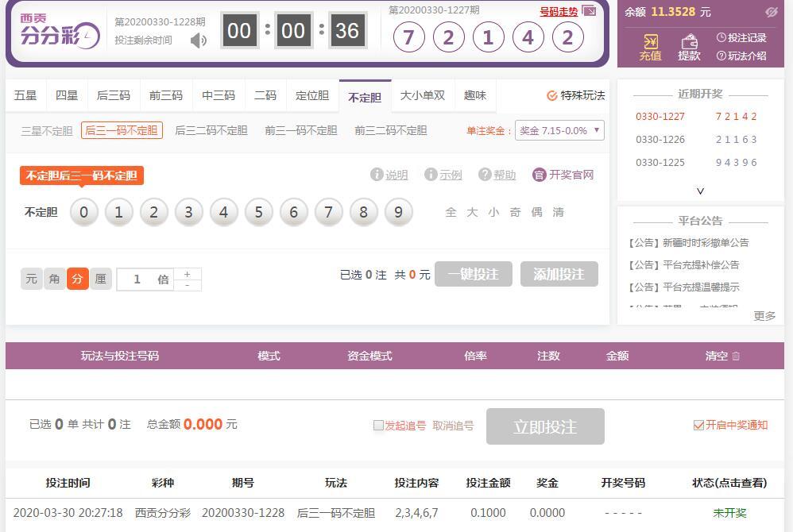
Task: Switch to the 趣味 tab
Action: tap(475, 95)
